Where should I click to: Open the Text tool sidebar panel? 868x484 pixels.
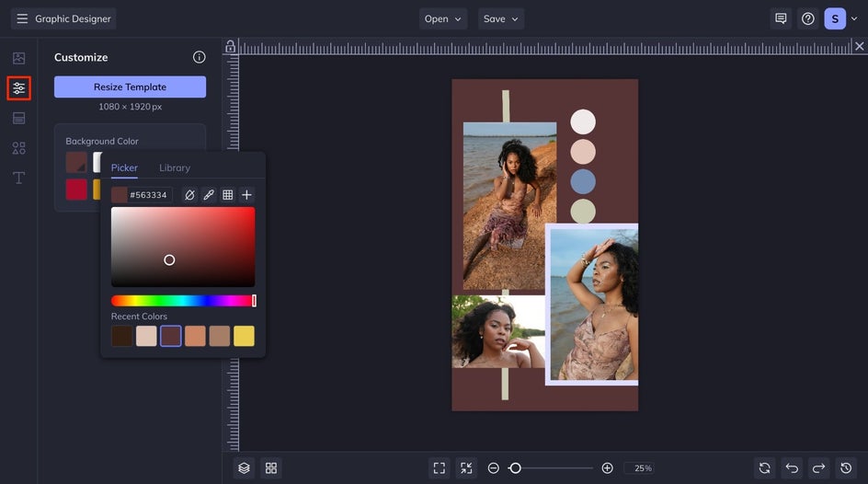18,178
